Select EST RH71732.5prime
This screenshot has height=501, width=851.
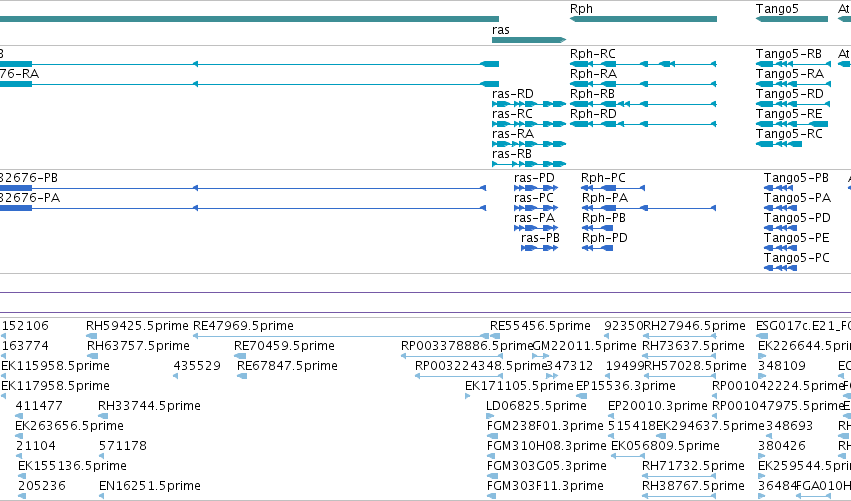click(693, 466)
